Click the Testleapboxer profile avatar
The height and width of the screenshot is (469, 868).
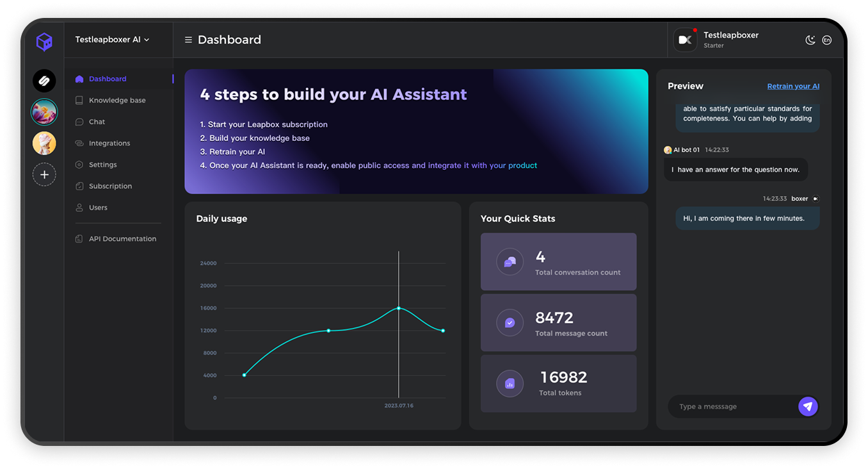685,40
